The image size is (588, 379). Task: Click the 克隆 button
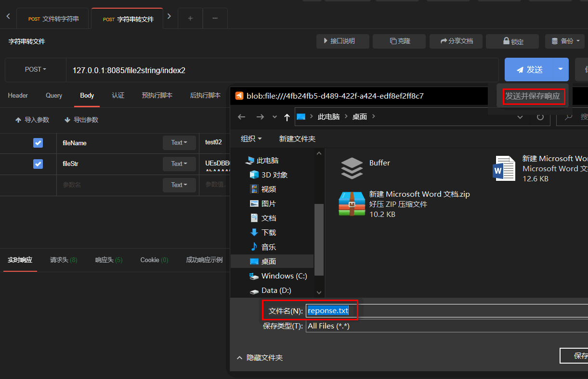pyautogui.click(x=400, y=41)
